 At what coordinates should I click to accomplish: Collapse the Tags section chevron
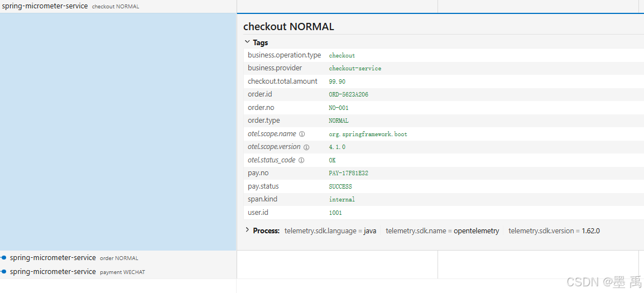(x=247, y=42)
